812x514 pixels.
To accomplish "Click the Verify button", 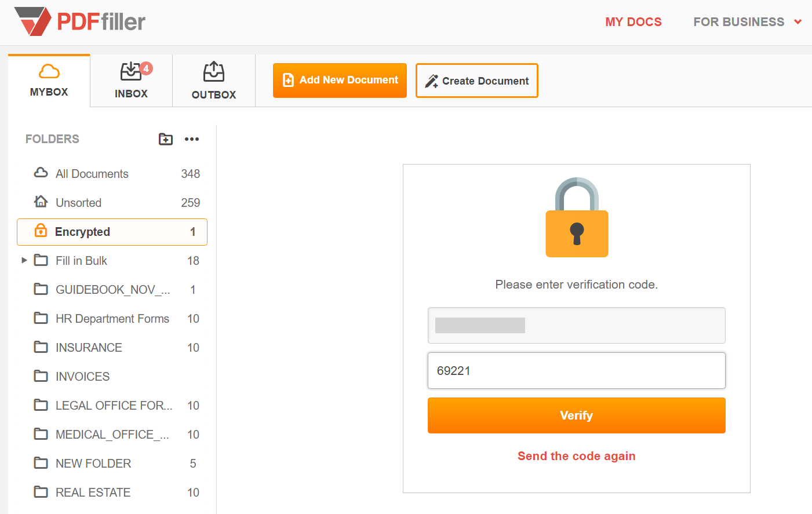I will [x=577, y=415].
